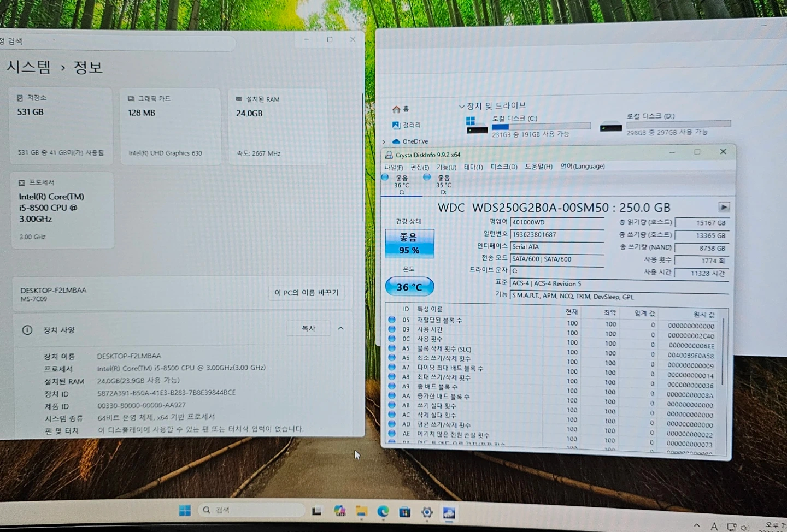Click the 좋음 95 % health status button
Screen dimensions: 787x532
(x=409, y=244)
